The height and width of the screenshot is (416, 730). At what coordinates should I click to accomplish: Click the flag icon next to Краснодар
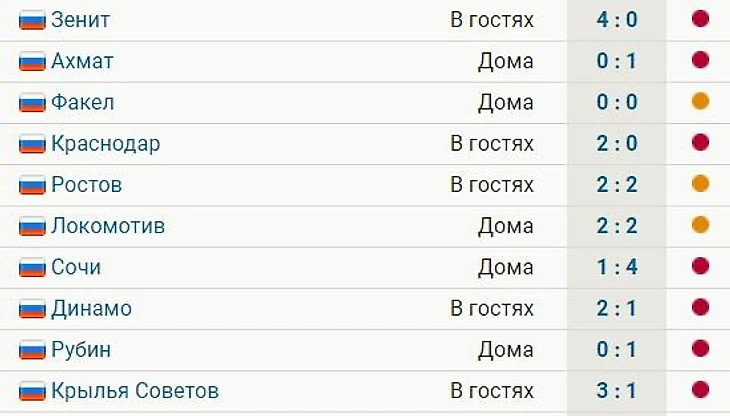[33, 144]
